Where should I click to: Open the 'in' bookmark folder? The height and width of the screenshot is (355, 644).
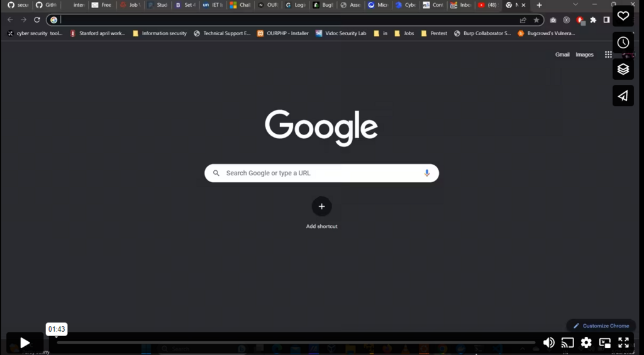[x=380, y=33]
